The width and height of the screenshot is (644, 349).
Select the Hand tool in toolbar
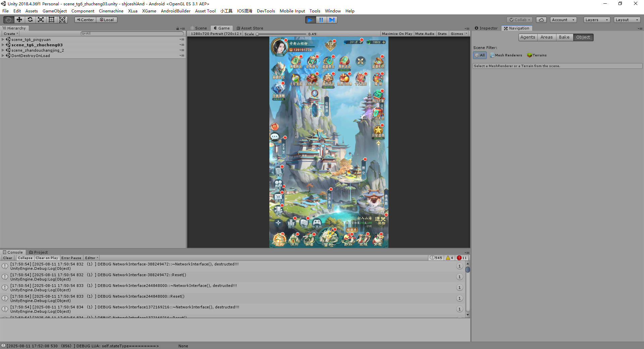[8, 20]
